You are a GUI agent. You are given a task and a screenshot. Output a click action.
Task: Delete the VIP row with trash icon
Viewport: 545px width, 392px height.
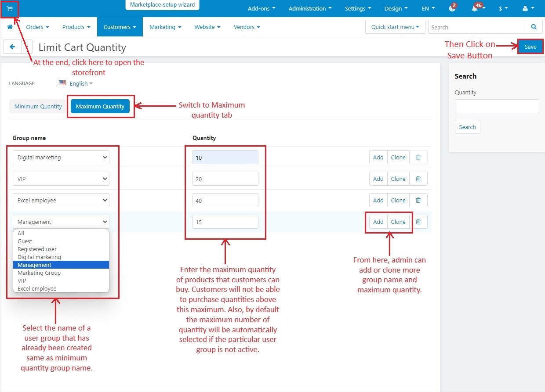tap(418, 179)
